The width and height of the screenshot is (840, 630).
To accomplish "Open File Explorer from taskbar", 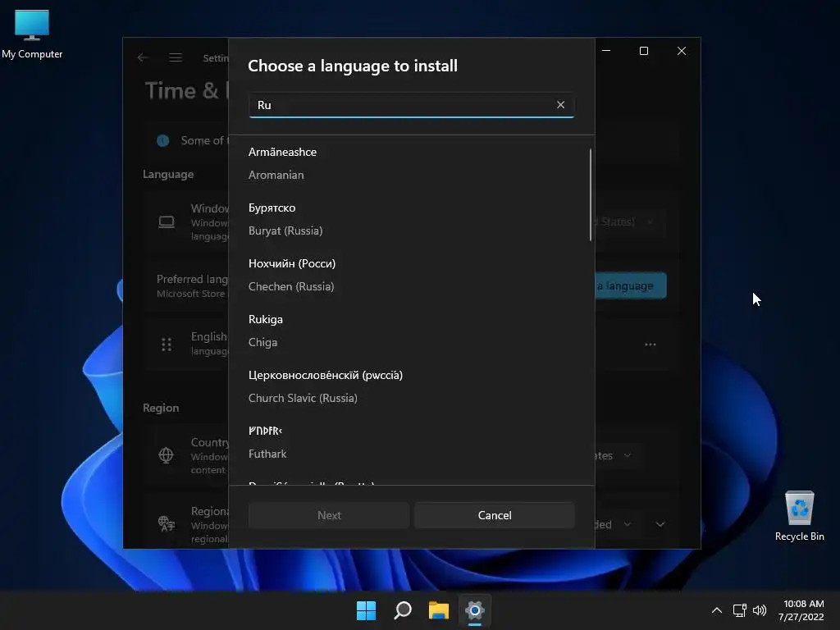I will pyautogui.click(x=439, y=610).
